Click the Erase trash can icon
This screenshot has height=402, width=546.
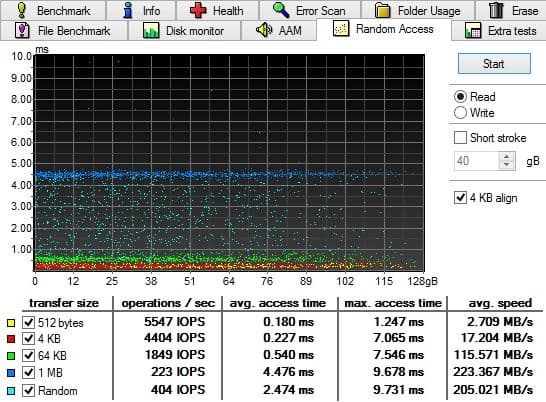coord(496,10)
